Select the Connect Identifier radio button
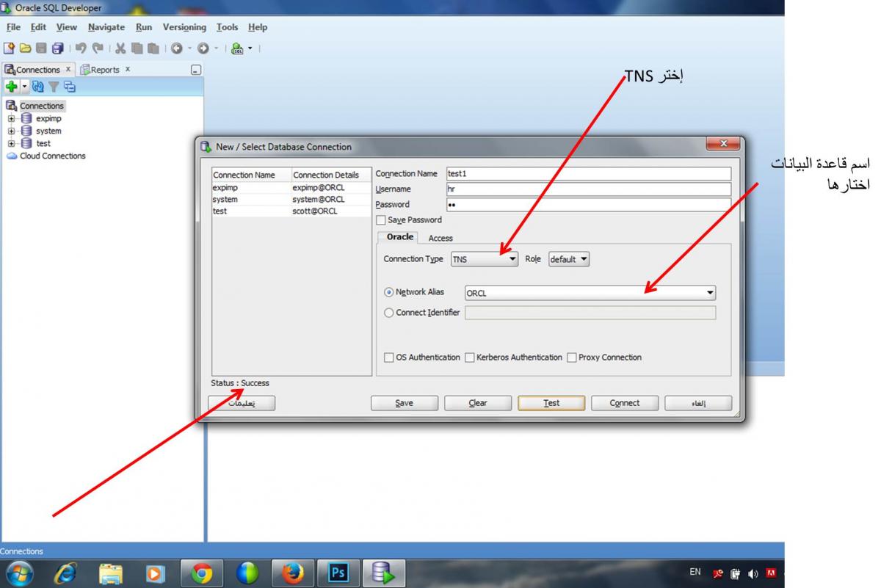Image resolution: width=881 pixels, height=588 pixels. point(389,313)
